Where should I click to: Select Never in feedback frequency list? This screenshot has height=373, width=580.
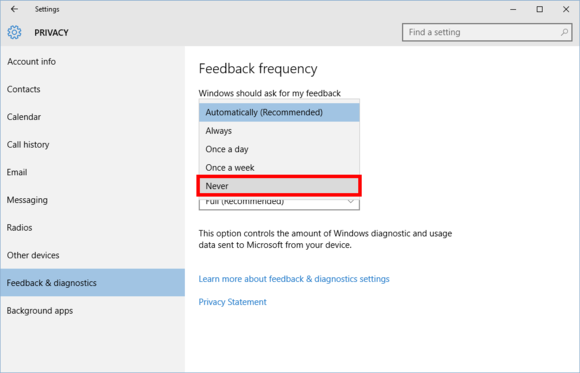tap(279, 186)
